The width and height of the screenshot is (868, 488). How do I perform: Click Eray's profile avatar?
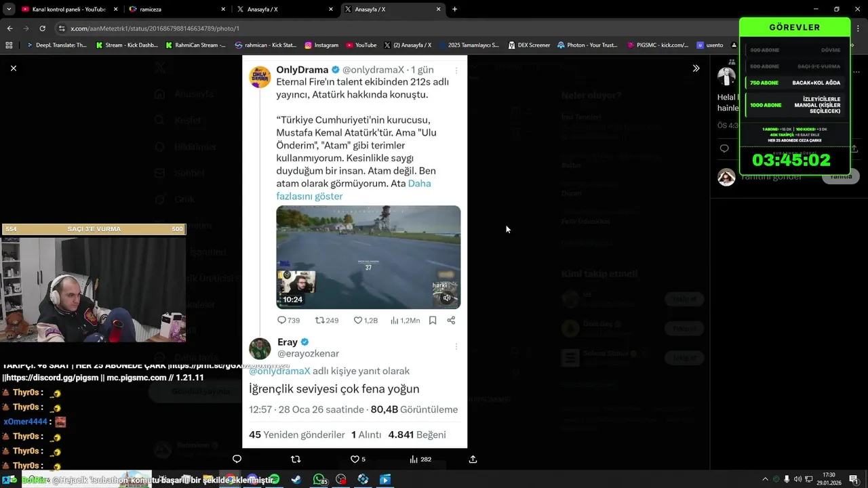pos(260,348)
